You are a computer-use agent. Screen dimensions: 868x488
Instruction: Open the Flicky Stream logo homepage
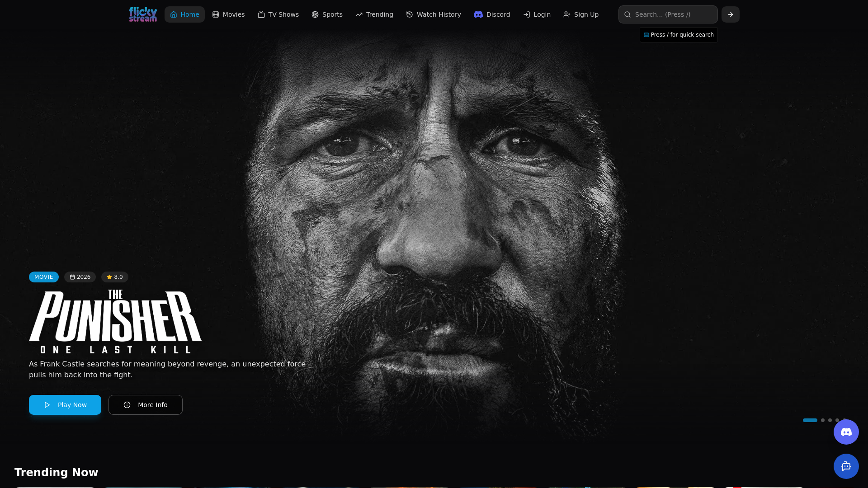point(143,14)
